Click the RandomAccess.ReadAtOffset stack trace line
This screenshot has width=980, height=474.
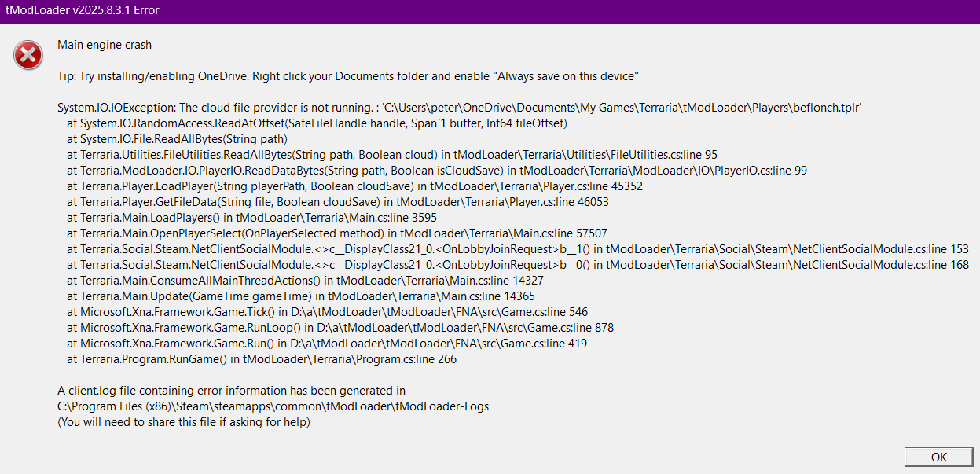(x=317, y=123)
